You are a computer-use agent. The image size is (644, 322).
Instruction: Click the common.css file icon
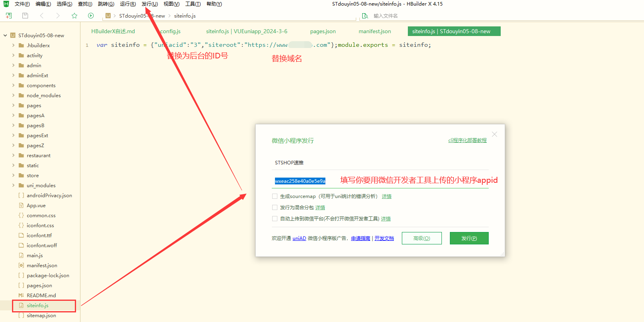21,215
